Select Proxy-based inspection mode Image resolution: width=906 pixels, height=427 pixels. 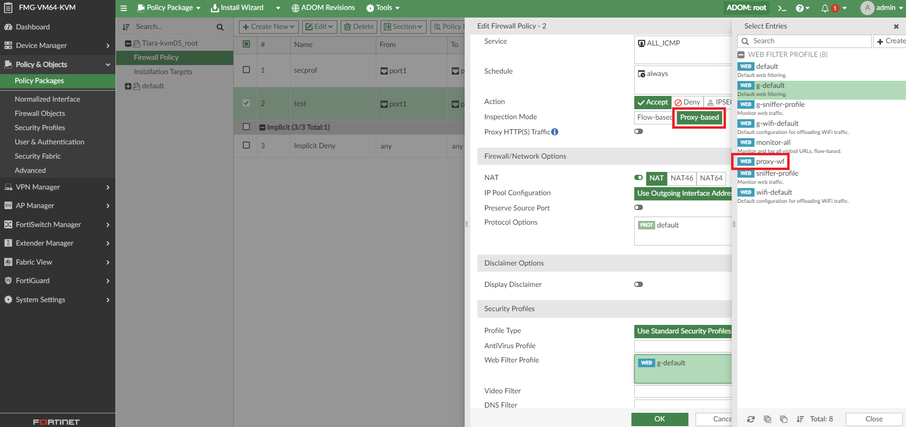click(x=699, y=118)
